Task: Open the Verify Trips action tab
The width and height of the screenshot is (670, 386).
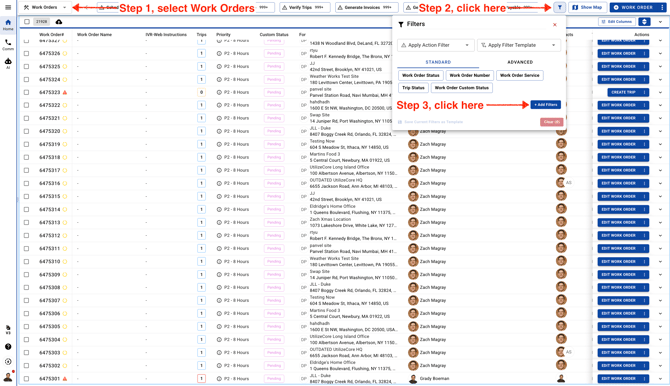Action: pos(305,7)
